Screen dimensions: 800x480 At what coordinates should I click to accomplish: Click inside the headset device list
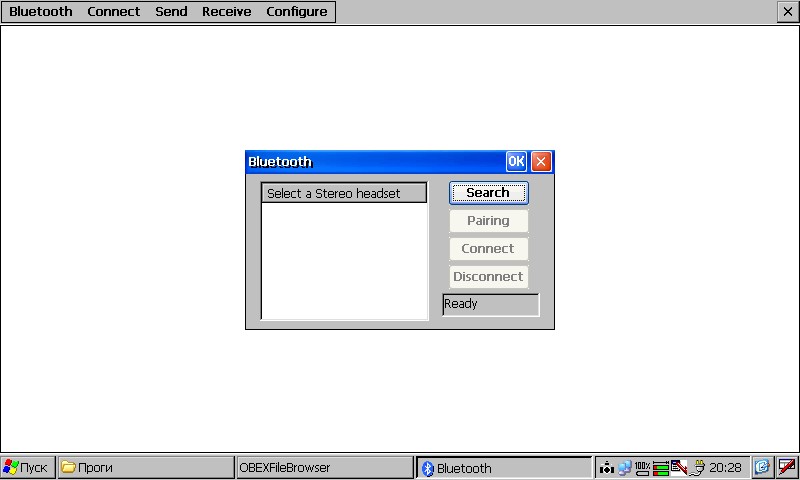click(x=344, y=261)
